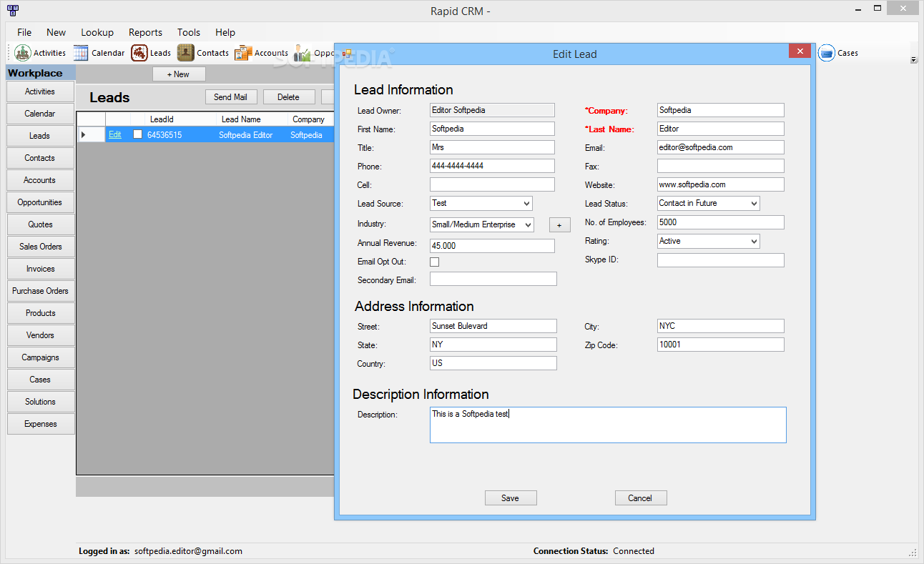Click the Company field containing Softpedia
Image resolution: width=924 pixels, height=564 pixels.
(721, 110)
